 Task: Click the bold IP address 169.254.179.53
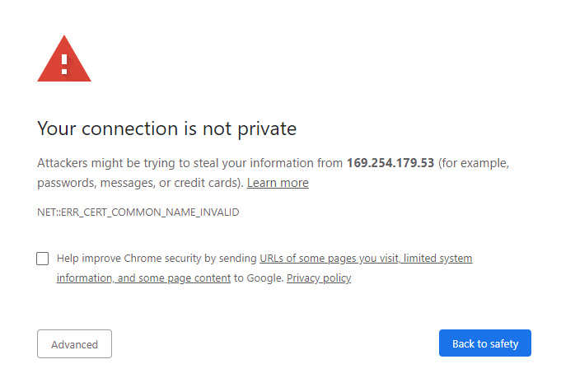coord(390,163)
